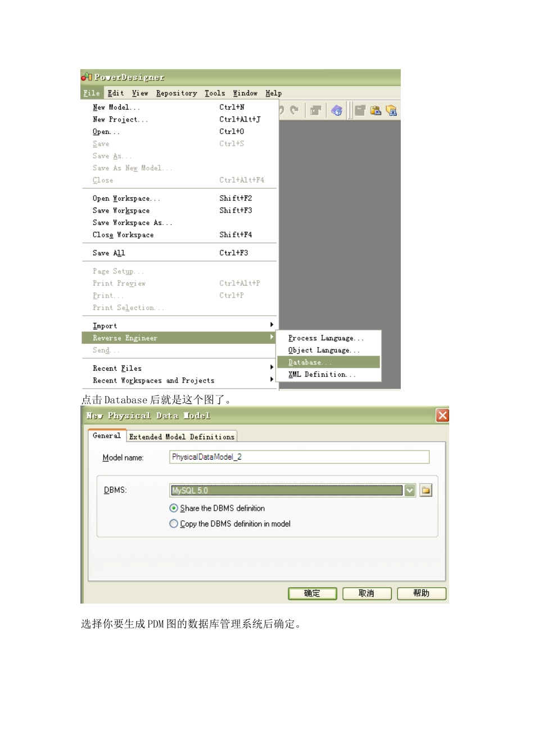Screen dimensions: 534x756
Task: Select Copy the DBMS definition in model
Action: (x=174, y=524)
